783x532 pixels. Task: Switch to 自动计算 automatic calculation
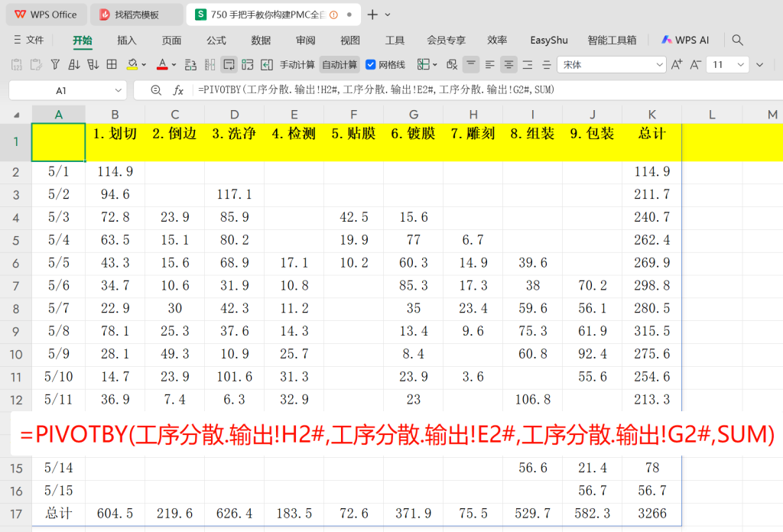(x=340, y=65)
